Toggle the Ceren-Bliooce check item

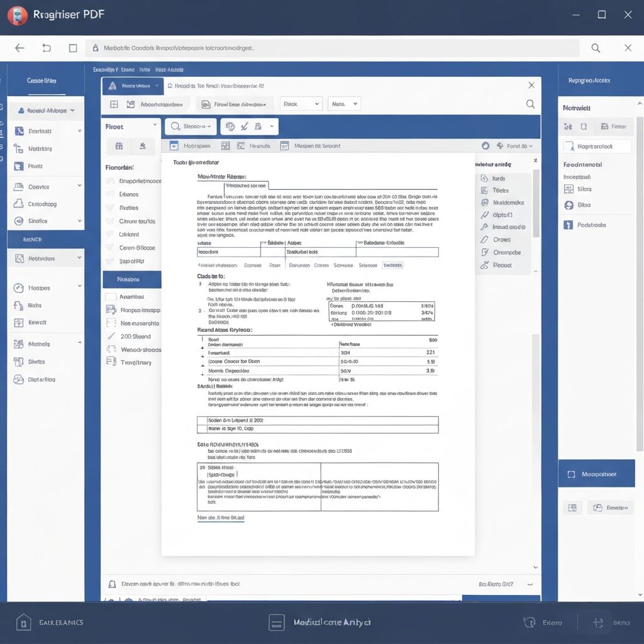tap(111, 248)
